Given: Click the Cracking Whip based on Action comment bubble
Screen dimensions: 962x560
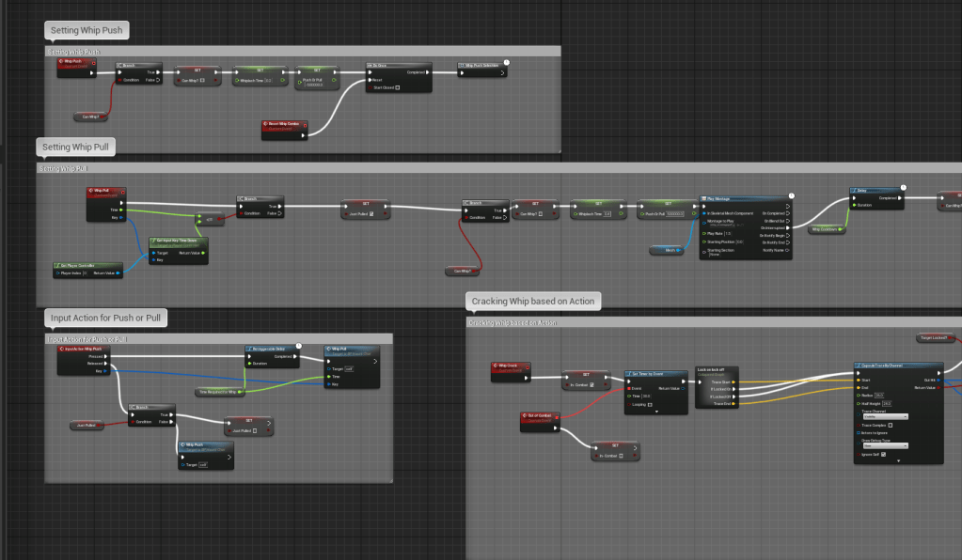Looking at the screenshot, I should pos(534,301).
